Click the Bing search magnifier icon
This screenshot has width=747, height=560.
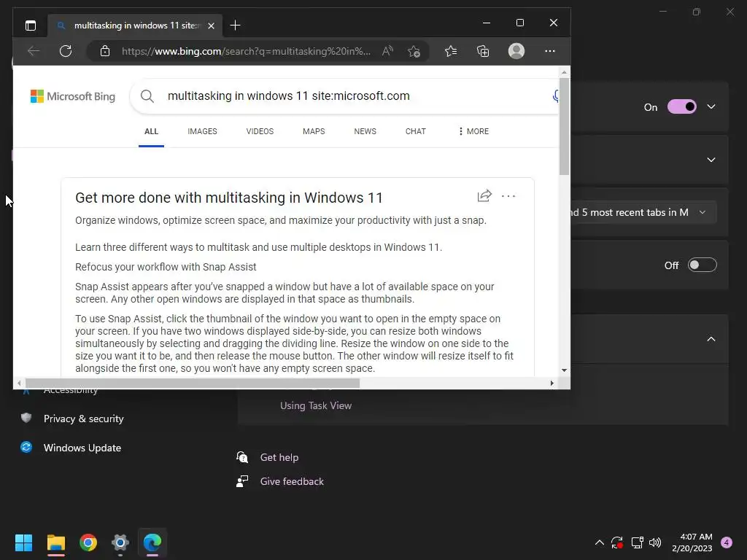[x=147, y=96]
